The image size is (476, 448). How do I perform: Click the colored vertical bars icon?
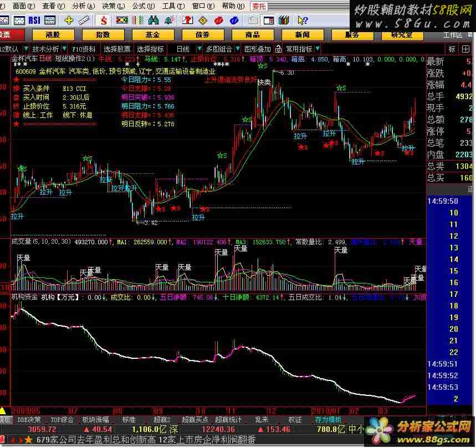[x=137, y=20]
